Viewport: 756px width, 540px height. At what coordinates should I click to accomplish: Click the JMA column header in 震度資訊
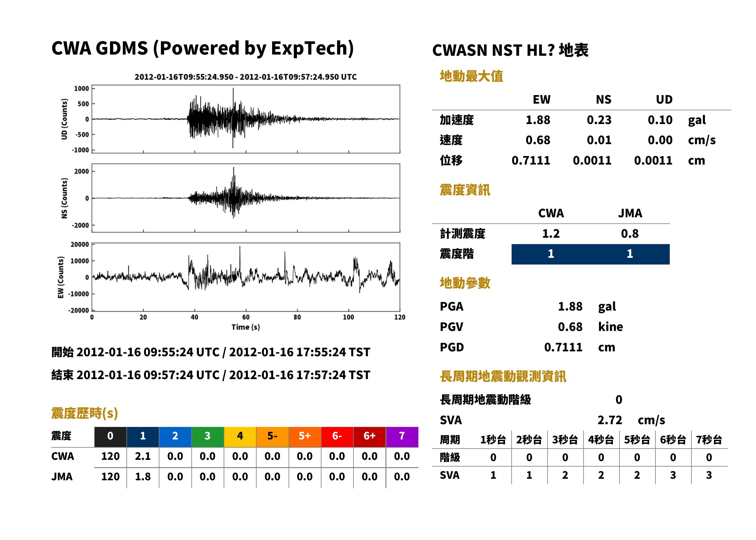(x=630, y=213)
